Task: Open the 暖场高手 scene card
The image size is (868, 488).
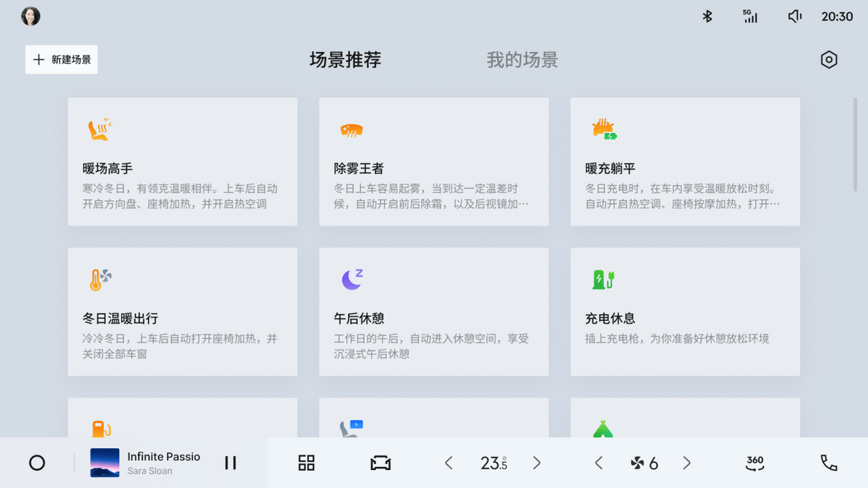Action: click(x=182, y=161)
